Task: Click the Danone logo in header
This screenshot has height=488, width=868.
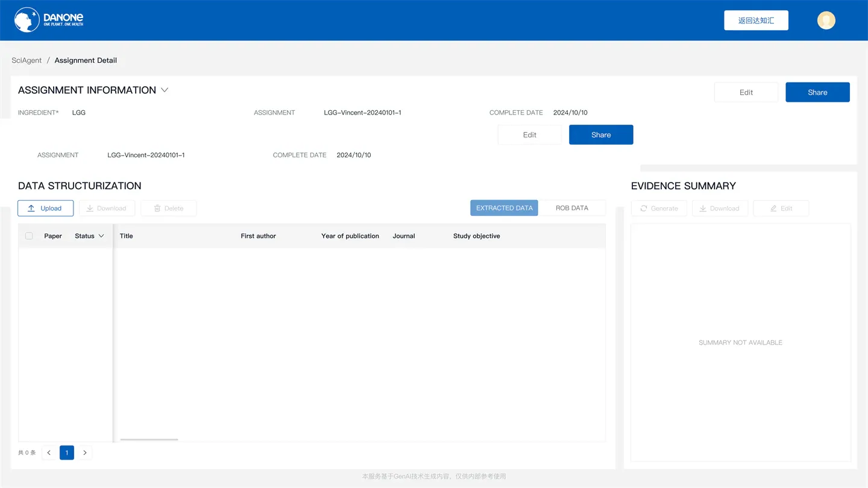Action: (x=49, y=20)
